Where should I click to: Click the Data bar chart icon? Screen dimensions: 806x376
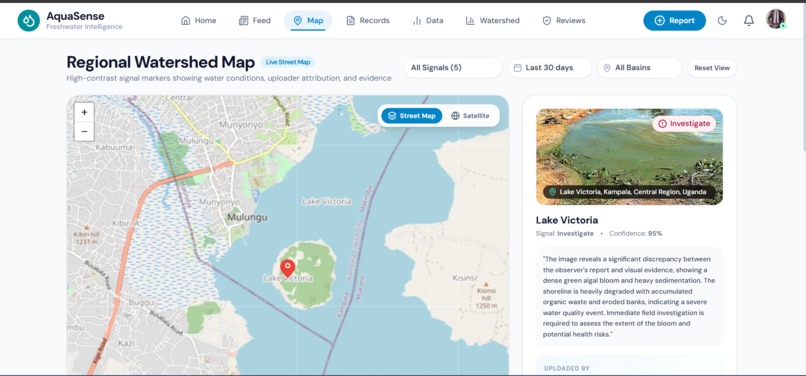tap(417, 21)
